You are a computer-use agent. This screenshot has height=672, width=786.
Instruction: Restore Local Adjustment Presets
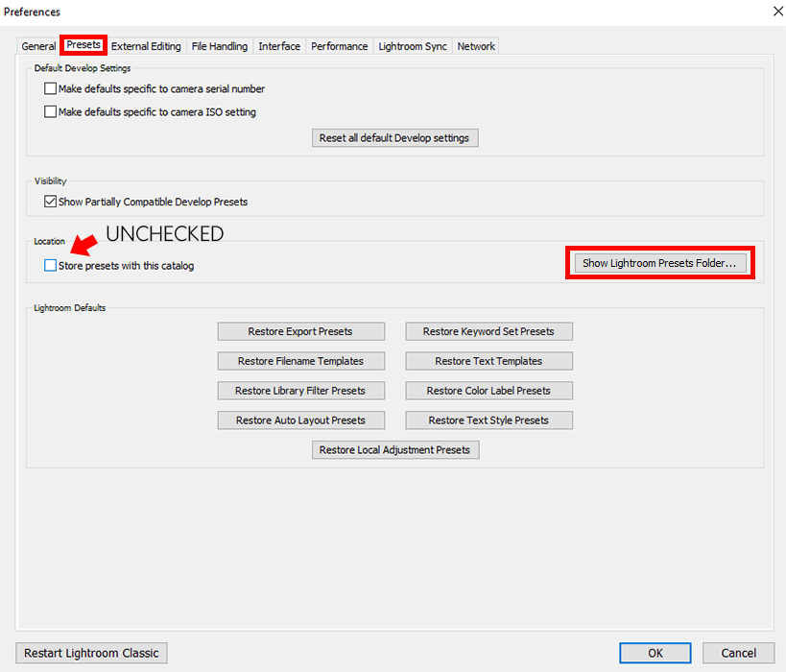(394, 450)
